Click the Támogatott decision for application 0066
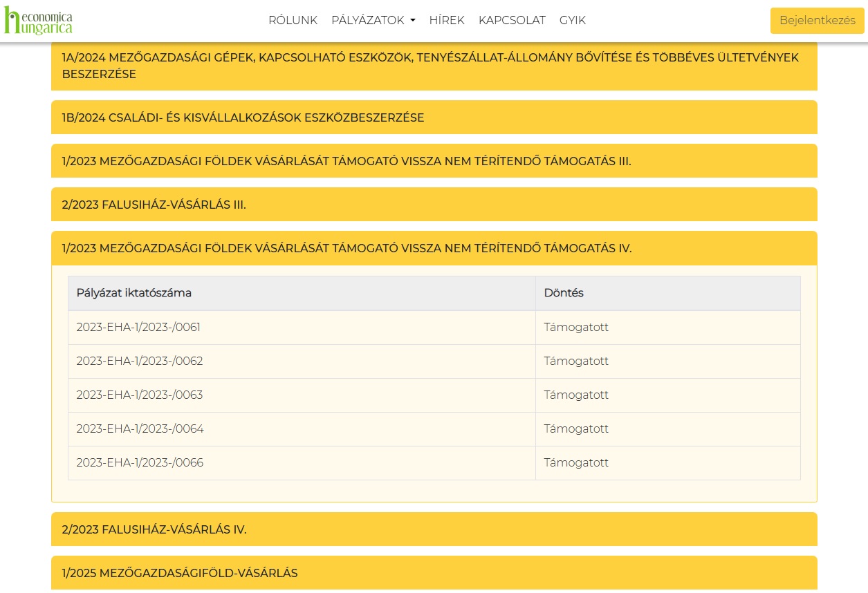This screenshot has height=593, width=868. pos(576,463)
